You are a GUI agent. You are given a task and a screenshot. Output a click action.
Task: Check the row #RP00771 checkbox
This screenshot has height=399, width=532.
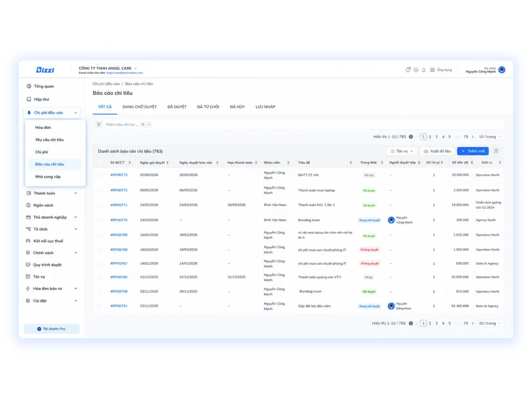tap(99, 205)
